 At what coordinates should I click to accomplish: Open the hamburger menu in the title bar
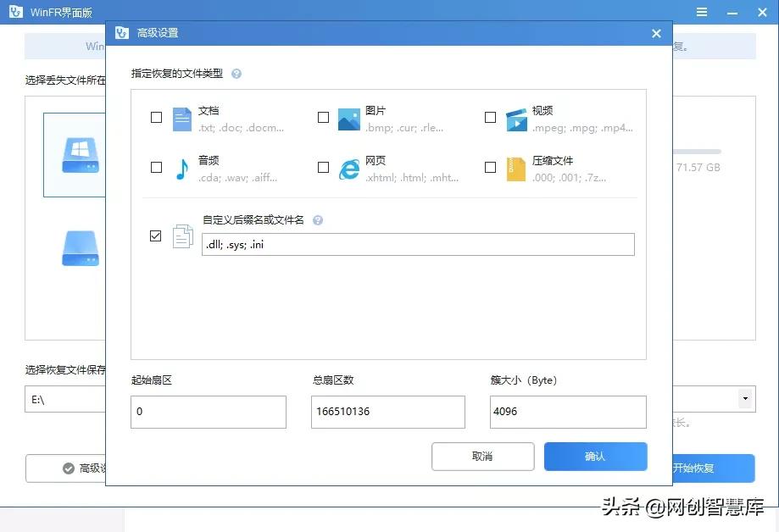point(702,12)
